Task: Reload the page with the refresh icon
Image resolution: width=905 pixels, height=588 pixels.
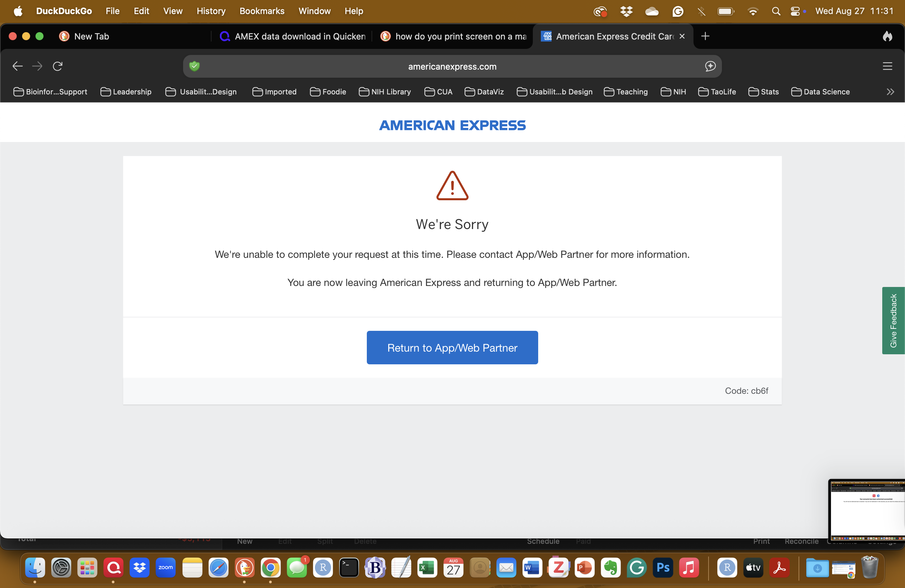Action: click(x=58, y=66)
